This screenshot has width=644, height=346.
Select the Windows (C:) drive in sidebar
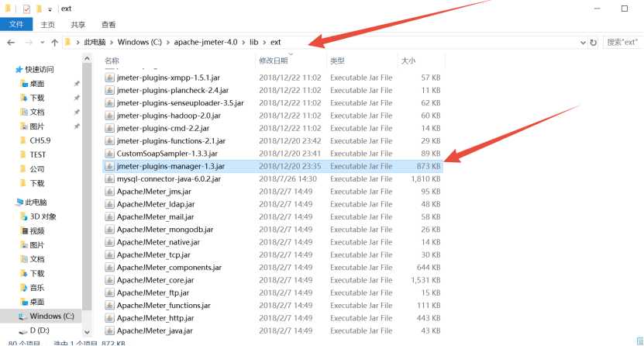pos(51,316)
